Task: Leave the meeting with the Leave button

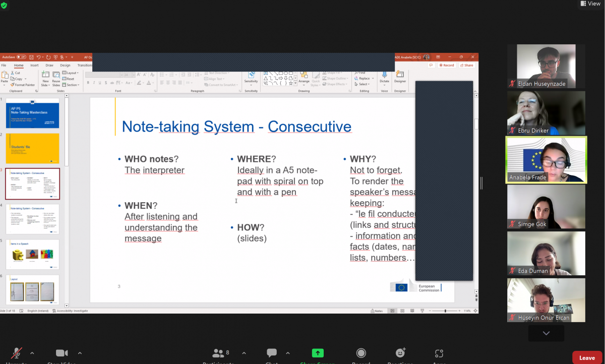Action: point(587,357)
